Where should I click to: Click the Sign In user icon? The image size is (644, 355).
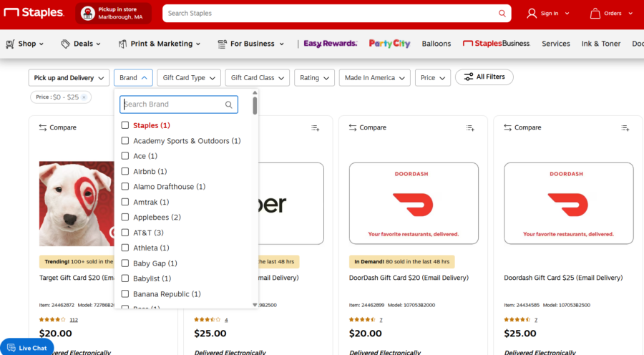point(532,14)
